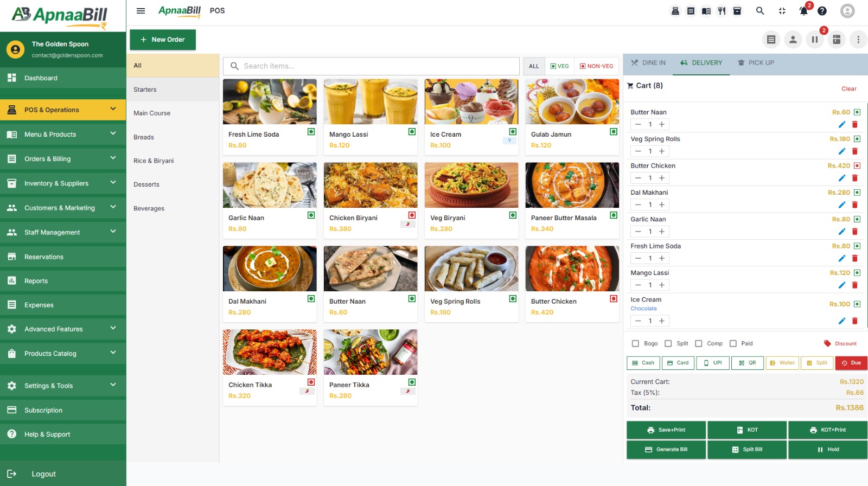This screenshot has height=486, width=868.
Task: Delete Butter Naan from cart
Action: click(x=854, y=125)
